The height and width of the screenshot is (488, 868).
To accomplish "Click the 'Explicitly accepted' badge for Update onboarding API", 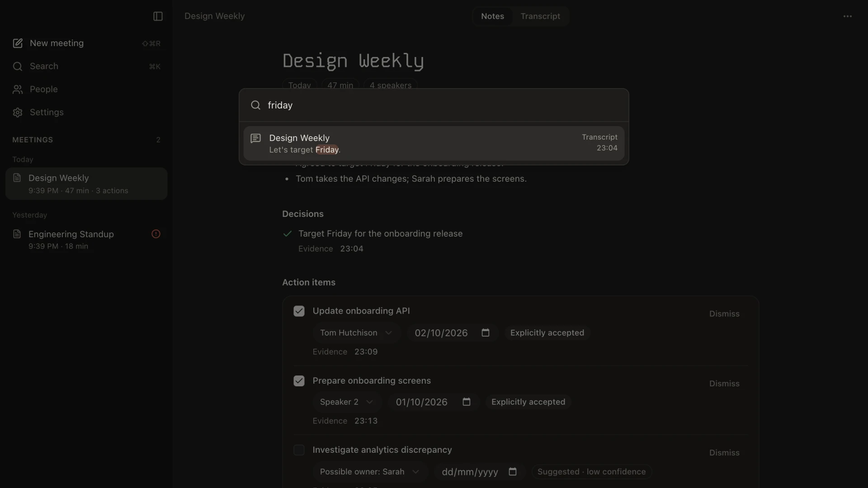I will pyautogui.click(x=547, y=333).
